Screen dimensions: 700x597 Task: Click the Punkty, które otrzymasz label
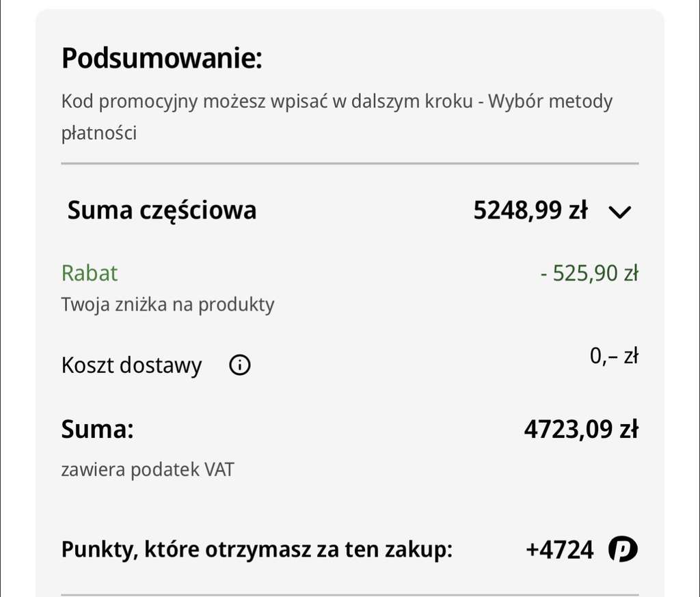click(257, 549)
